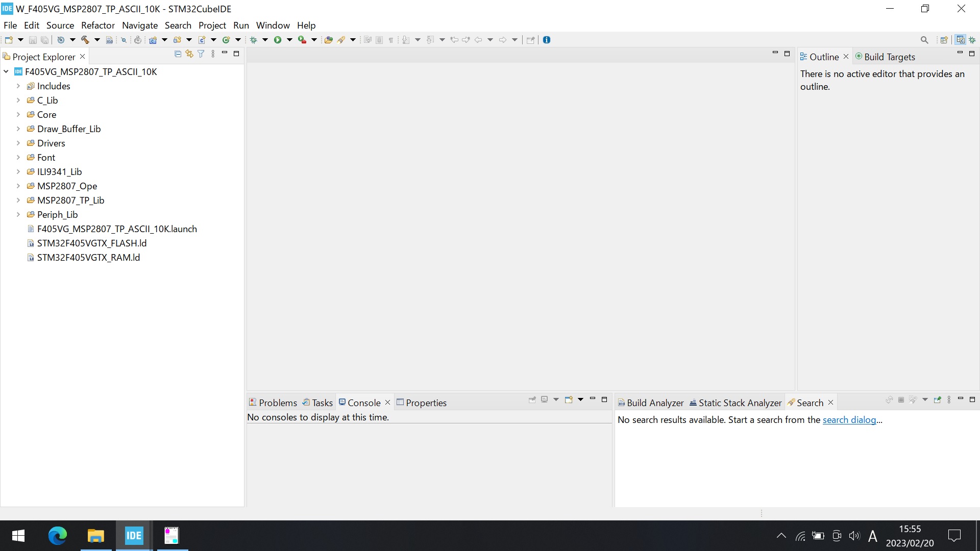This screenshot has width=980, height=551.
Task: Expand the ILI9341_Lib folder
Action: click(18, 172)
